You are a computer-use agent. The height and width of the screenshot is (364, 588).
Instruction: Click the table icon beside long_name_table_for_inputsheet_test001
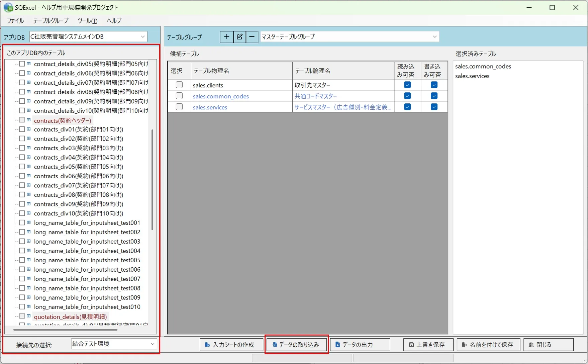pos(29,222)
